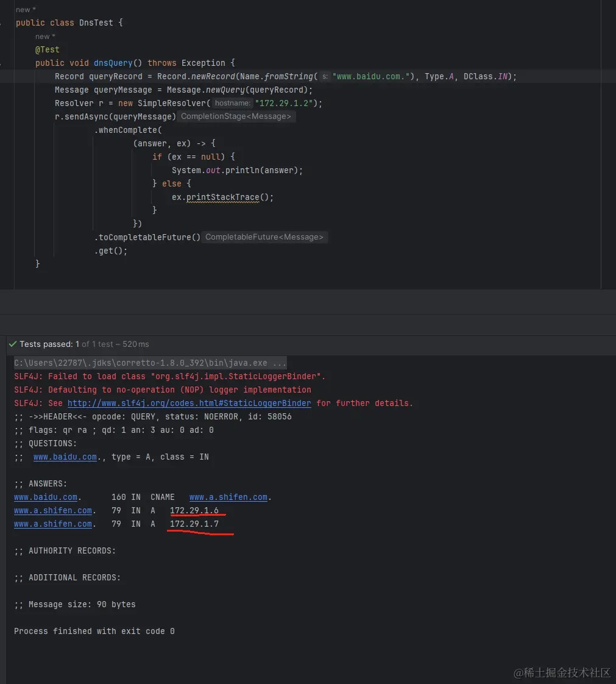This screenshot has width=616, height=684.
Task: Click the ADDITIONAL RECORDS heading line
Action: (68, 577)
